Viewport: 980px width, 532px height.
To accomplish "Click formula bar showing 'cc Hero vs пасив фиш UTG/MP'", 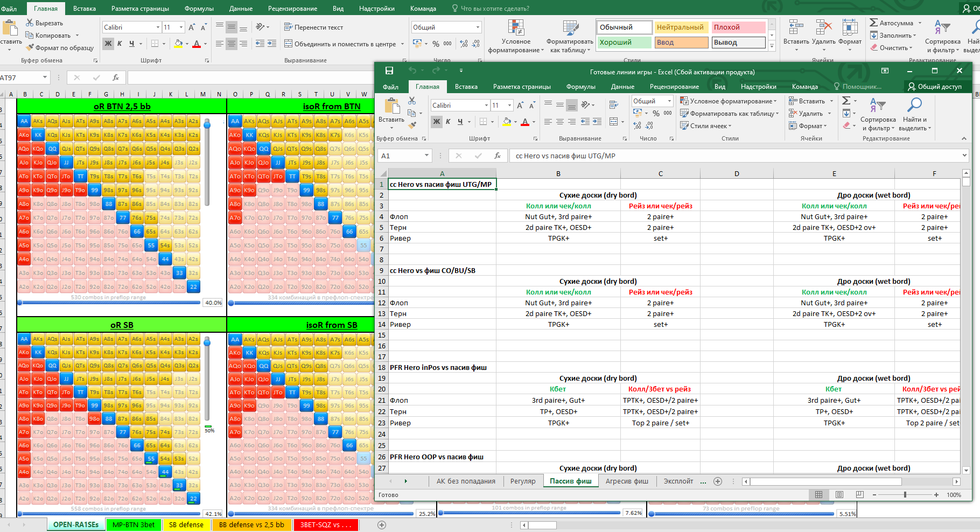I will click(x=738, y=156).
